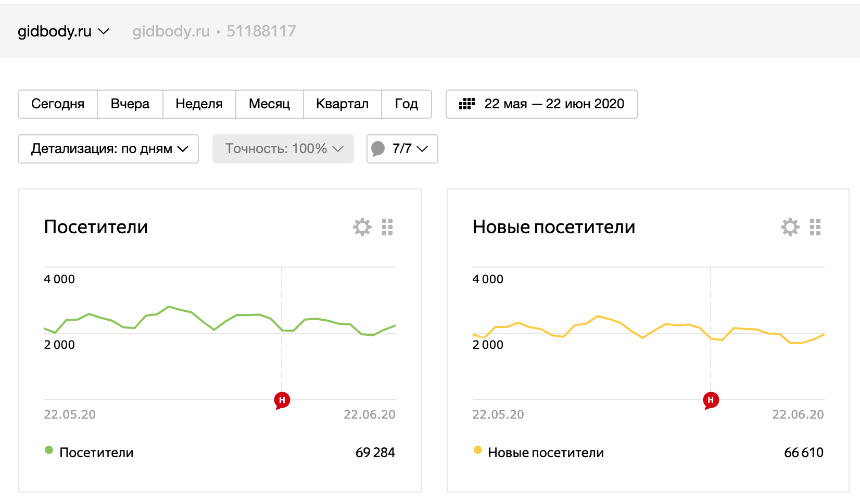Image resolution: width=860 pixels, height=504 pixels.
Task: Click the annotations speech bubble icon
Action: pos(378,149)
